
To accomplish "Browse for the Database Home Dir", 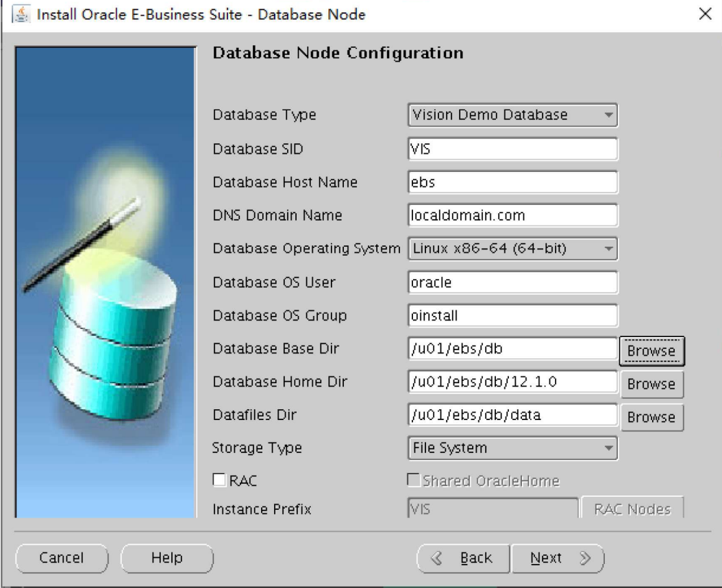I will click(651, 384).
